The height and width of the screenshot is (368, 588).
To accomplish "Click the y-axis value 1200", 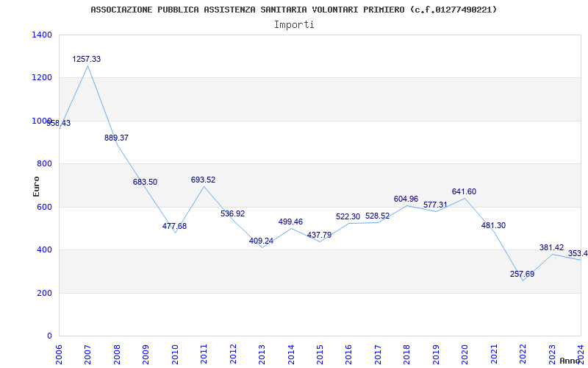I will coord(42,78).
